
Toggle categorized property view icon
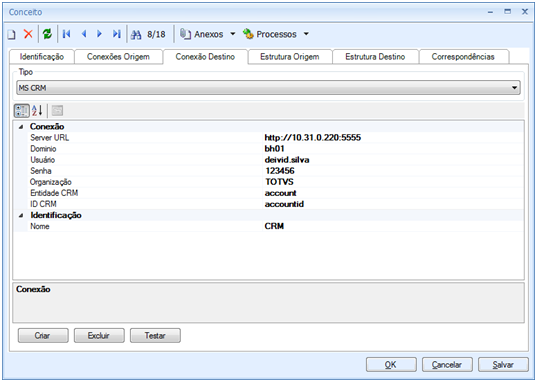coord(21,111)
